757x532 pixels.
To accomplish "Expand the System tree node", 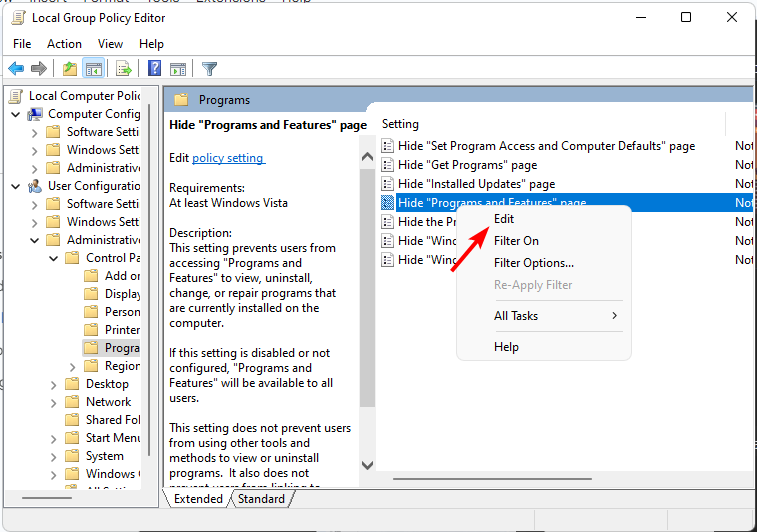I will pyautogui.click(x=54, y=457).
